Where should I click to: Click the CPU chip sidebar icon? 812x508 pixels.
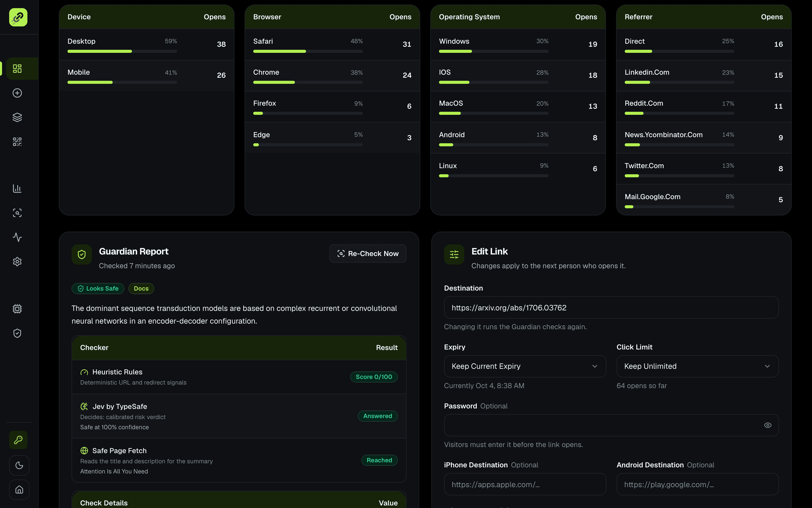[x=17, y=309]
